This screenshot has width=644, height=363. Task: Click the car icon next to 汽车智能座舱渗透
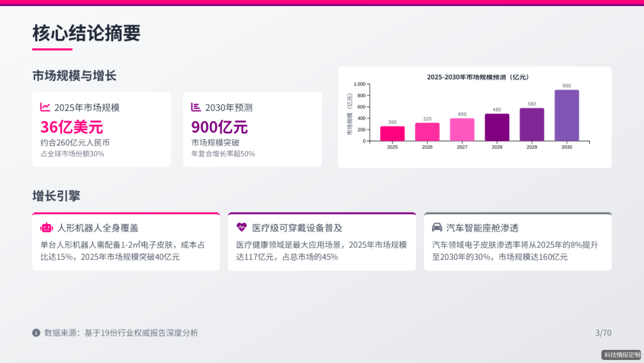coord(437,227)
